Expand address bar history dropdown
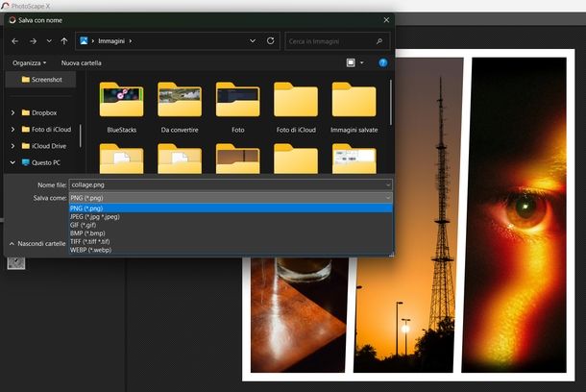The height and width of the screenshot is (392, 586). coord(253,41)
